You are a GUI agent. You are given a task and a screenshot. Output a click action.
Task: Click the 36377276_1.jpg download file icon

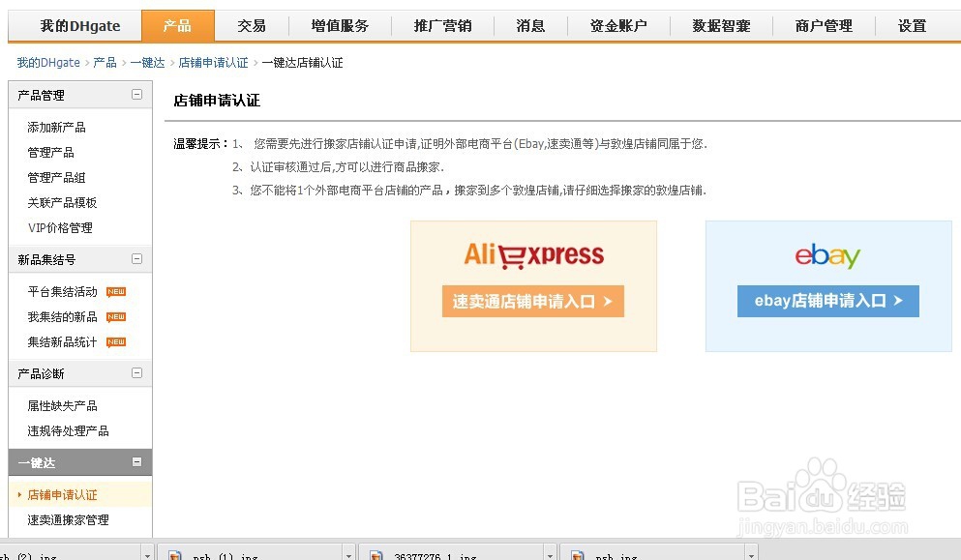376,555
